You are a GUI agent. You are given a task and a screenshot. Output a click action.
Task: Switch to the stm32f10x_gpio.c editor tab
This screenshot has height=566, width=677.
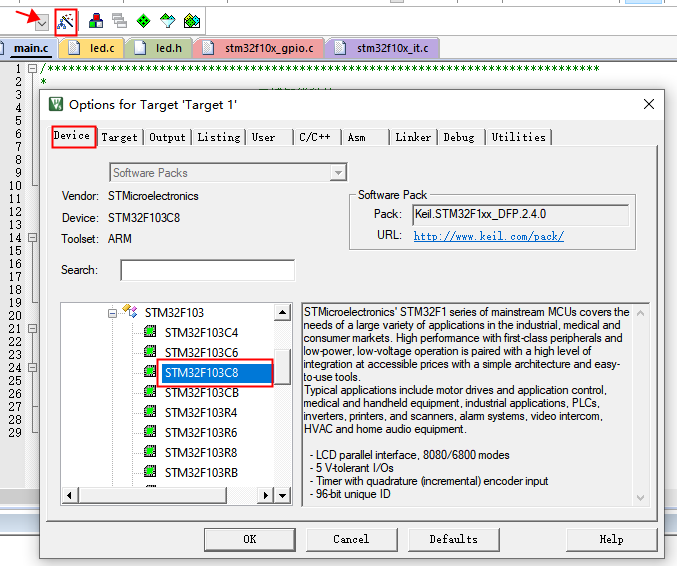click(259, 48)
